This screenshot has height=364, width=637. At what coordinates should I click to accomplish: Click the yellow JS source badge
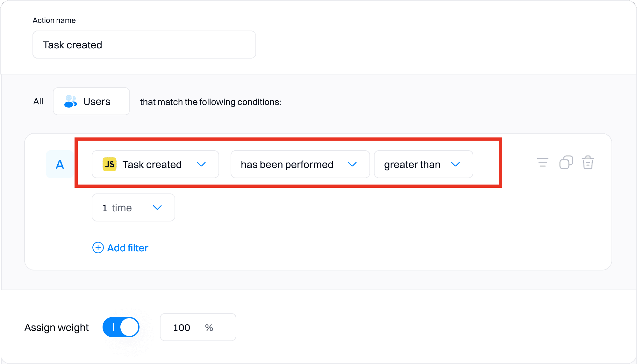[x=109, y=164]
